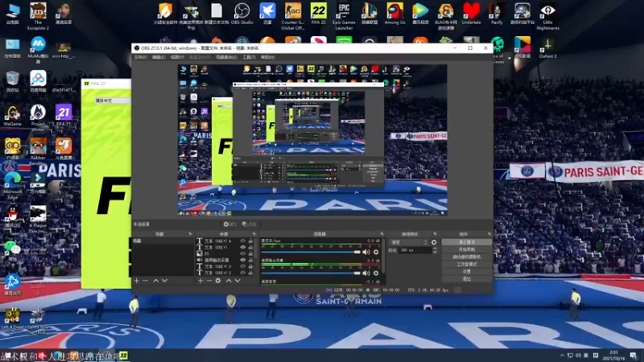This screenshot has width=644, height=362.
Task: Click the FIFA 22 icon in the taskbar
Action: 124,356
